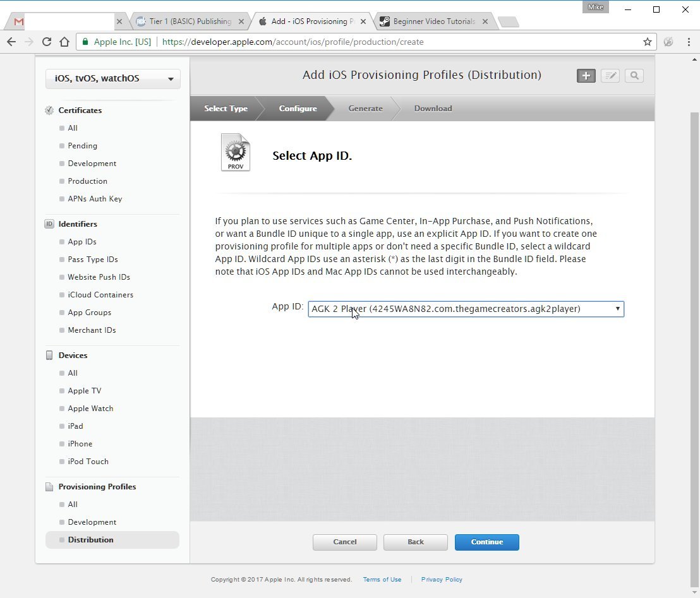Open APNs Auth Key
The height and width of the screenshot is (598, 700).
95,199
